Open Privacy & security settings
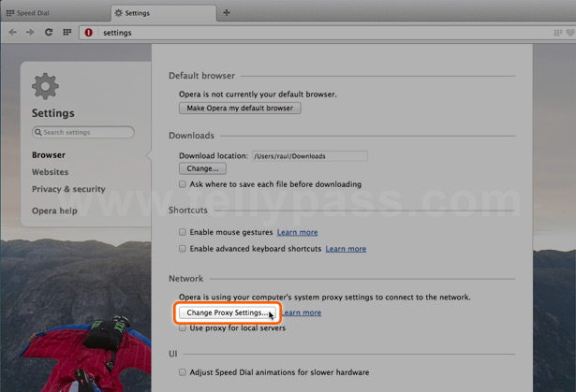 pos(68,189)
